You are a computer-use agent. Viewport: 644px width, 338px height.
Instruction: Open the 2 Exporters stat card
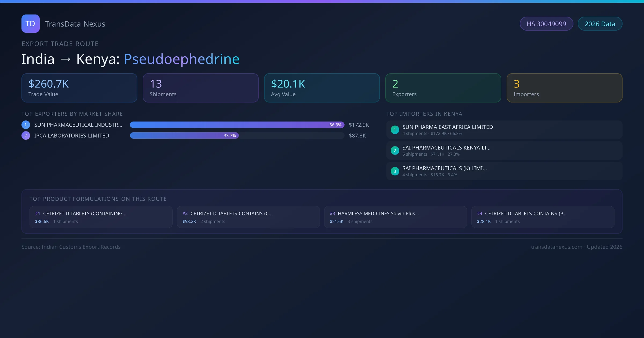click(443, 88)
